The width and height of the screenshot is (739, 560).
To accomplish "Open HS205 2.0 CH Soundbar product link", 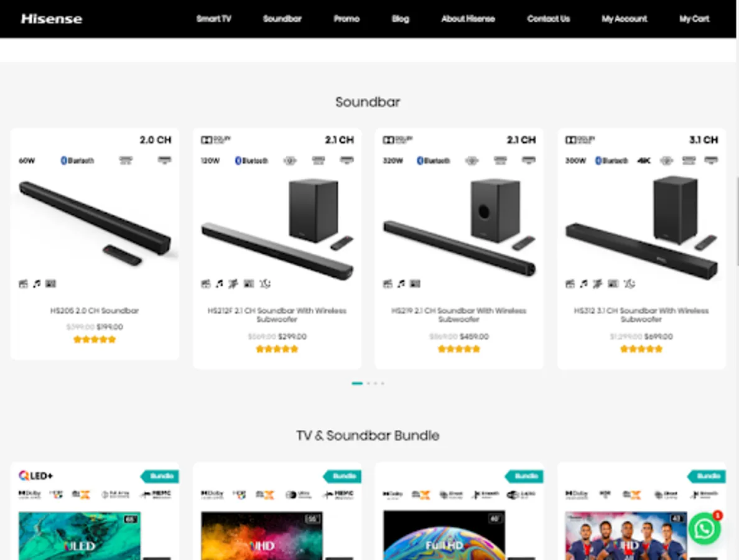I will 95,310.
